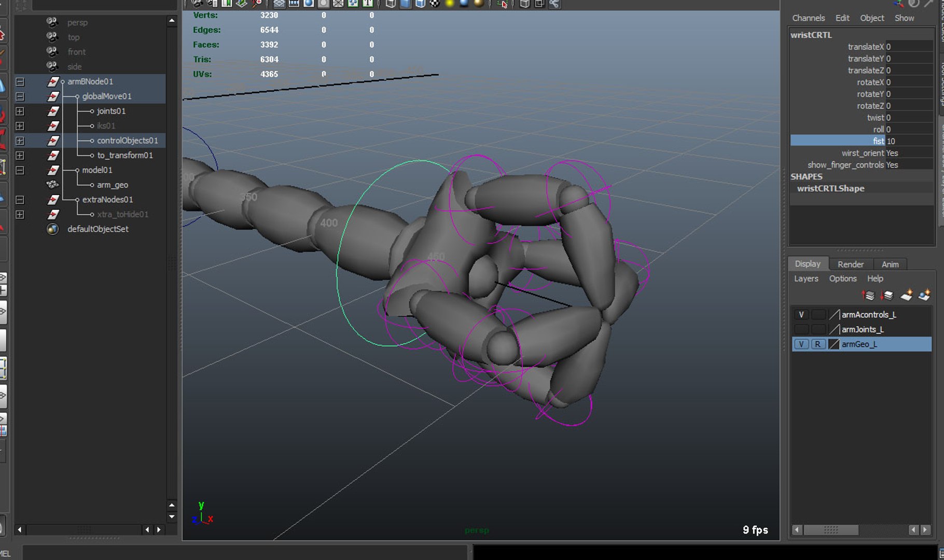Click the gold sphere icon in viewport toolbar
The image size is (944, 560).
click(479, 4)
